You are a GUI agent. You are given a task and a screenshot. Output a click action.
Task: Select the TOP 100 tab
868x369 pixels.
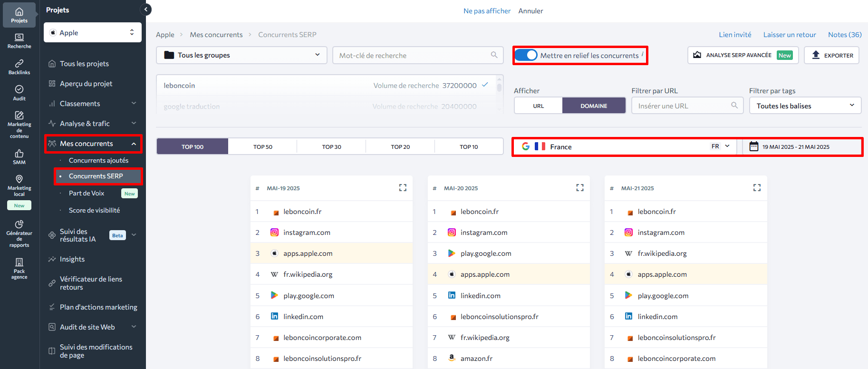pyautogui.click(x=193, y=146)
